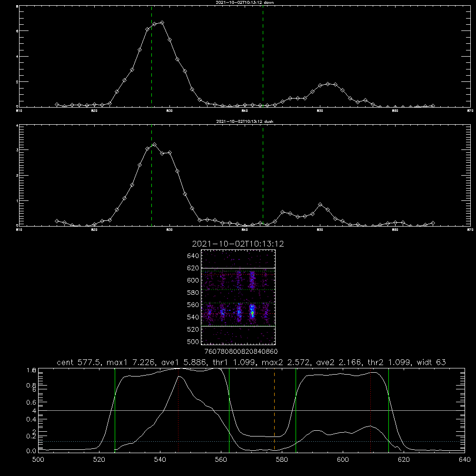Click the spectral image y-axis label 640
Viewport: 476px width, 476px height.
[x=193, y=256]
